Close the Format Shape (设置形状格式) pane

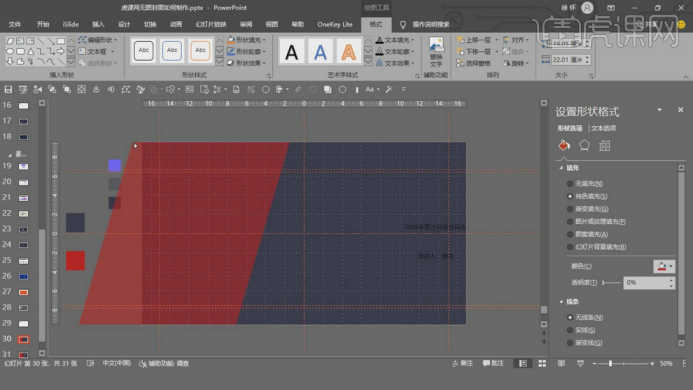click(681, 110)
